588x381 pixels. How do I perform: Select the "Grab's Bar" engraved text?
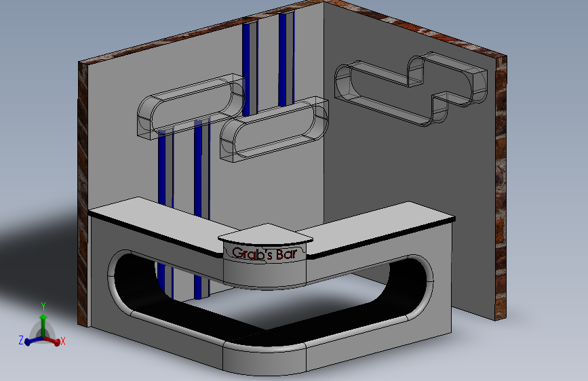point(264,254)
